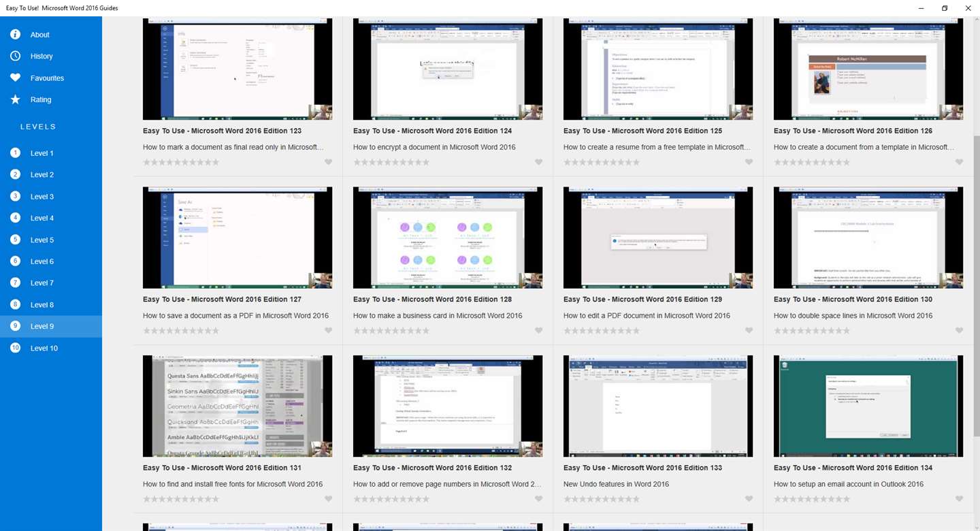Add Edition 134 to favourites via heart
Image resolution: width=980 pixels, height=531 pixels.
[959, 499]
